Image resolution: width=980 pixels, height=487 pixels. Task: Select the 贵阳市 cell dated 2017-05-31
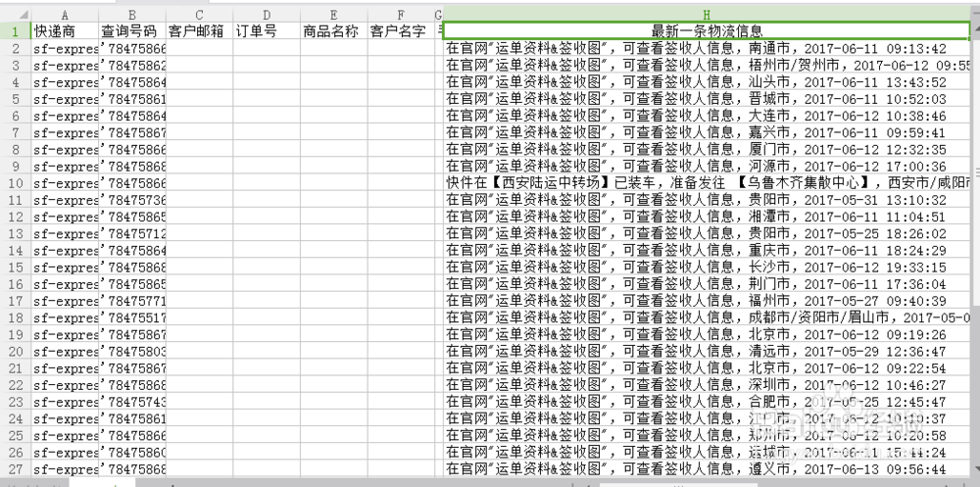coord(707,200)
